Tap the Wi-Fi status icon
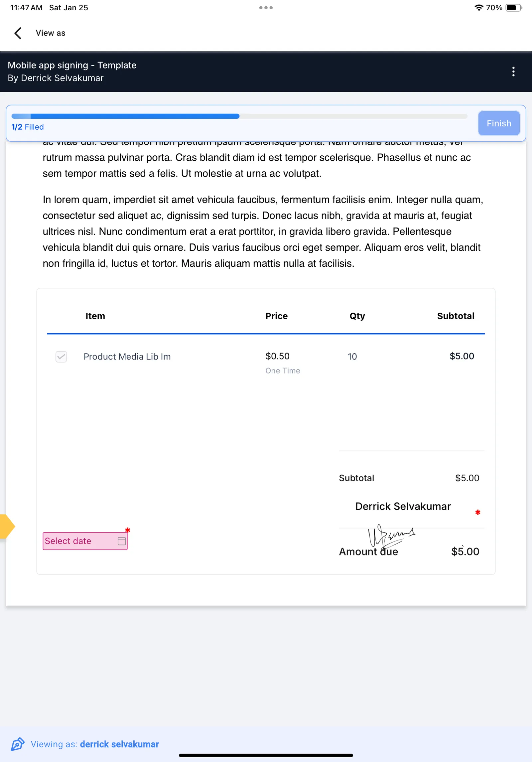The height and width of the screenshot is (762, 532). pyautogui.click(x=478, y=8)
